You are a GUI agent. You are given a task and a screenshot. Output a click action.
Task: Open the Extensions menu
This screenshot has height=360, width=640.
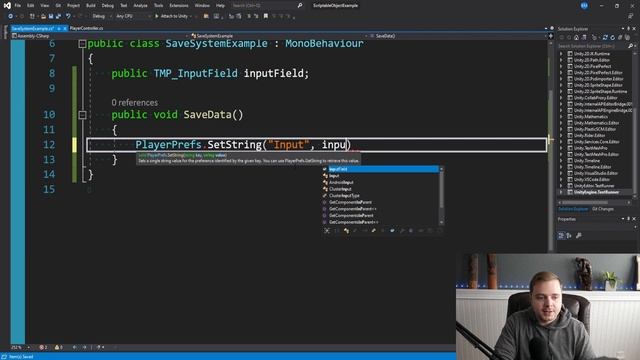point(179,6)
